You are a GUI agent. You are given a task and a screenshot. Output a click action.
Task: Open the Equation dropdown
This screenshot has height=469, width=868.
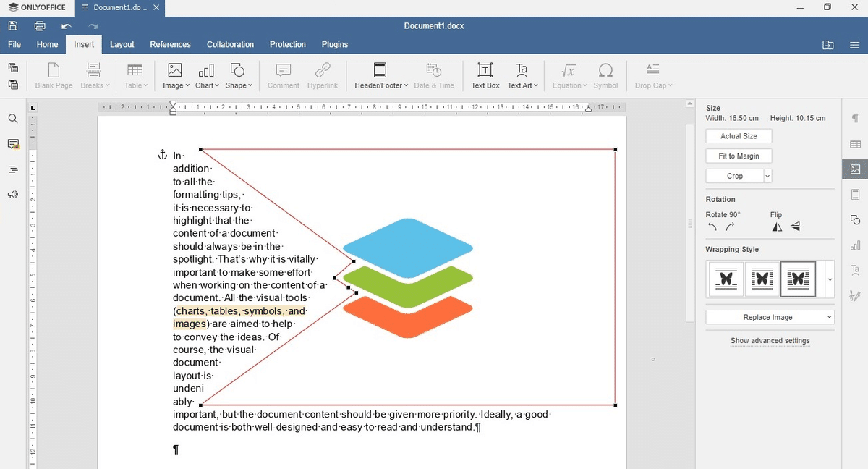[x=569, y=76]
